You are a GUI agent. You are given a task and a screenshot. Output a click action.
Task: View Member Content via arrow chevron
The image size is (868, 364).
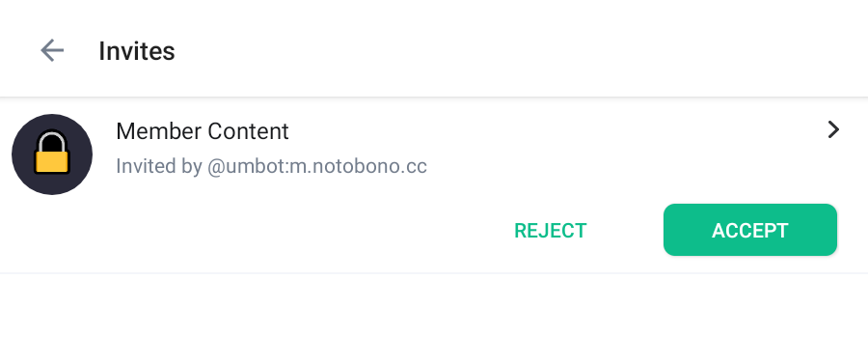coord(833,129)
